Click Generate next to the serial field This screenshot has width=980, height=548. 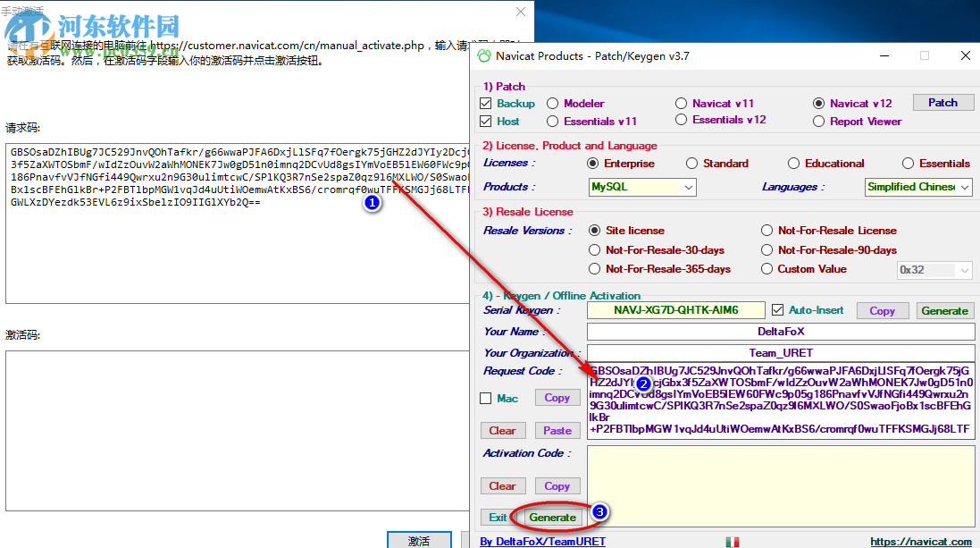pyautogui.click(x=944, y=311)
